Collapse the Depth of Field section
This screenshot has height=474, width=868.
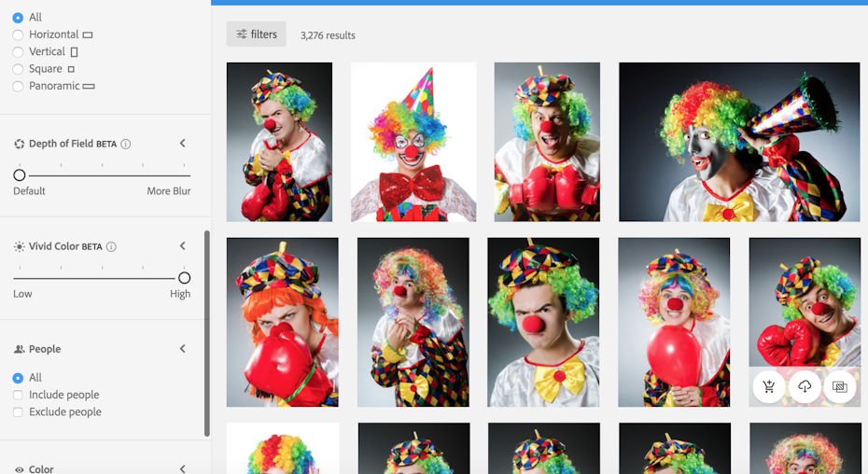(183, 144)
